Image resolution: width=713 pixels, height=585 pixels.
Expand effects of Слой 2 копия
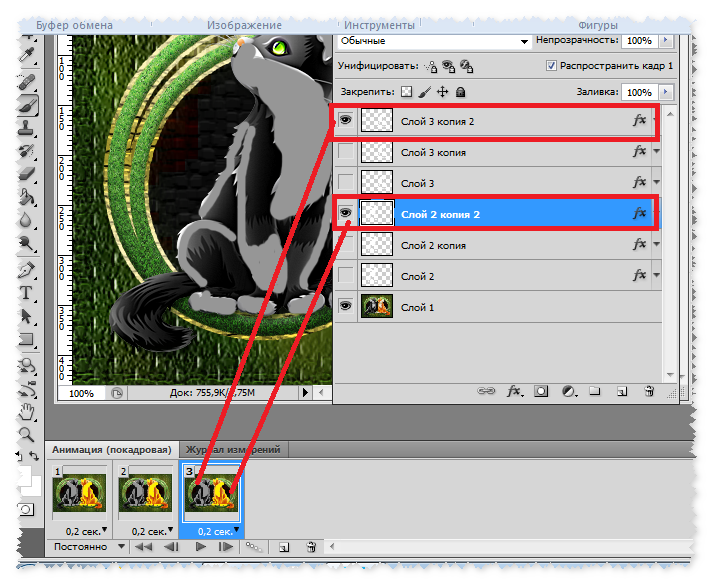[x=657, y=244]
